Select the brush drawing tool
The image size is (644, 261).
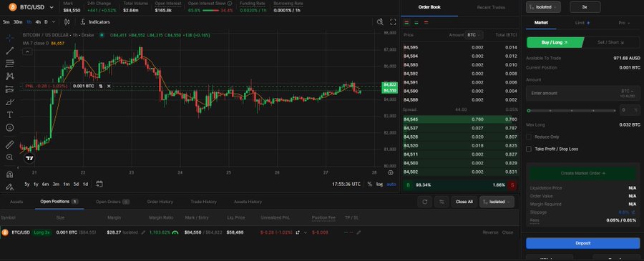coord(10,102)
